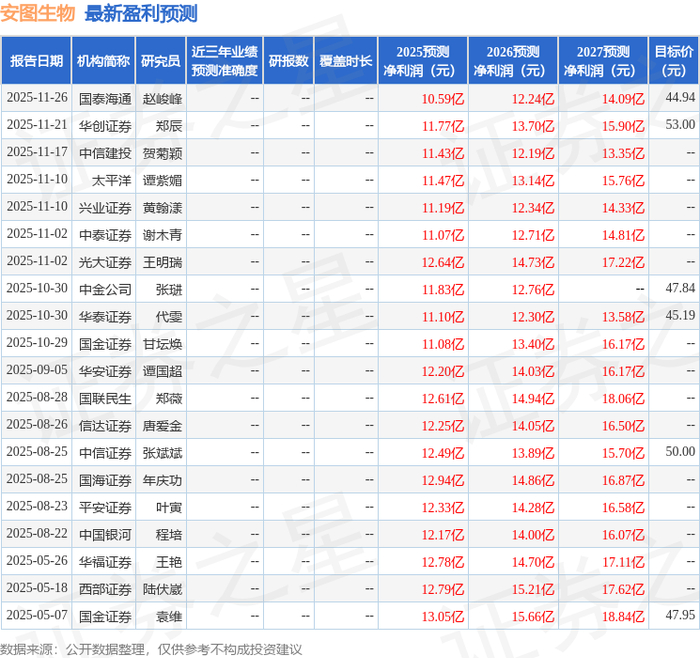Click the 17.22亿 forecast value
Screen dimensions: 700x658
(x=623, y=262)
